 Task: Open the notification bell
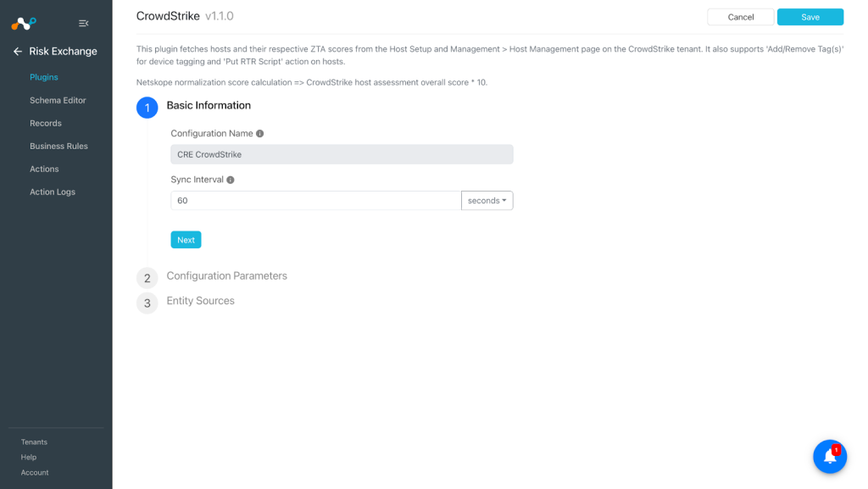pyautogui.click(x=830, y=456)
